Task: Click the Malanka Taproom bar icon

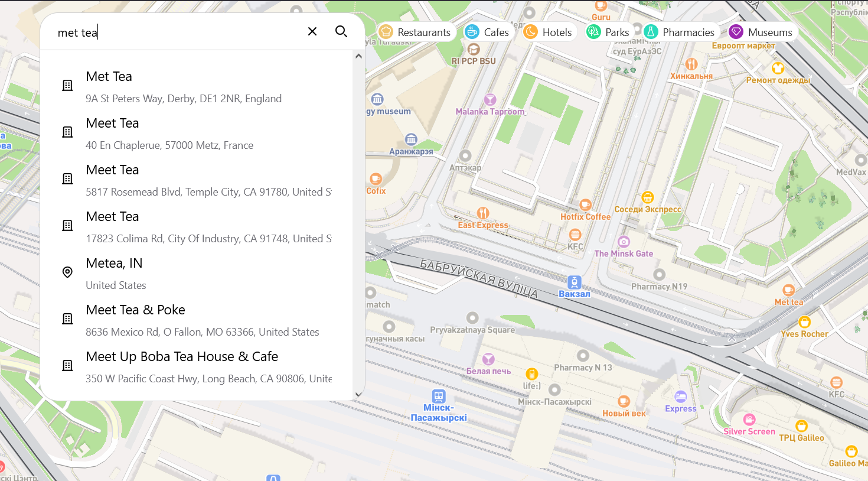Action: 490,100
